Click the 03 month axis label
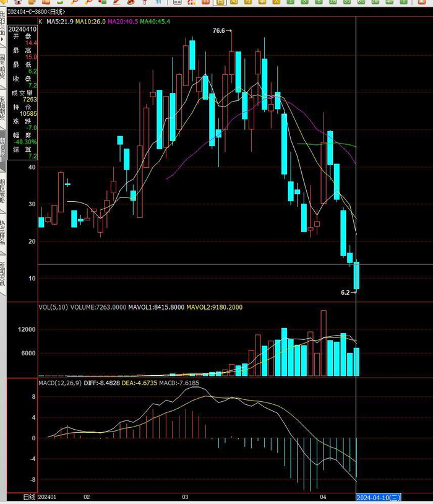This screenshot has width=433, height=504. point(186,497)
